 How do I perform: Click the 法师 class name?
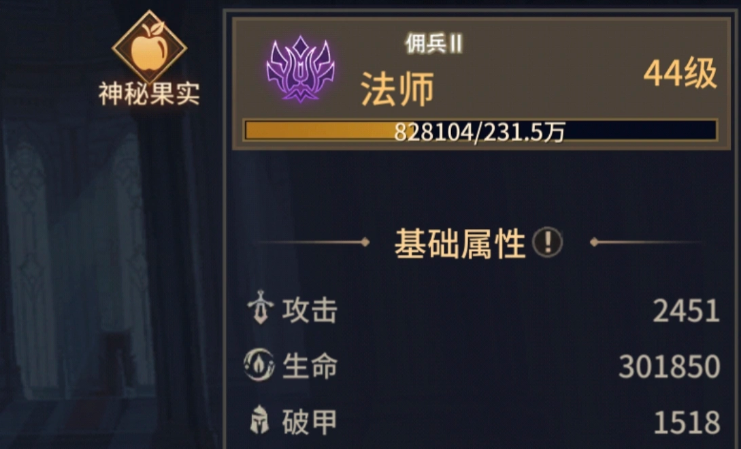pos(397,89)
